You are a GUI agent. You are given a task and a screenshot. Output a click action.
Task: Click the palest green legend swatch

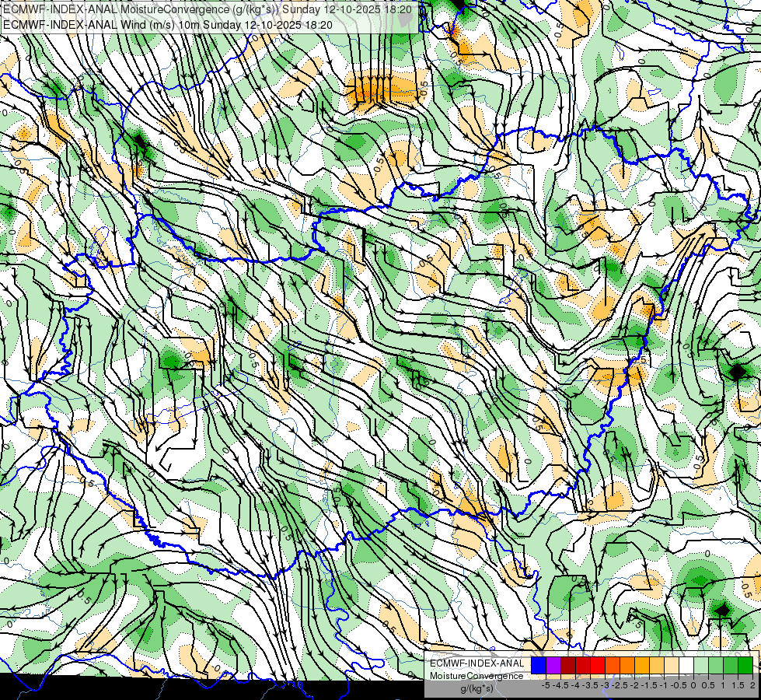tap(701, 665)
